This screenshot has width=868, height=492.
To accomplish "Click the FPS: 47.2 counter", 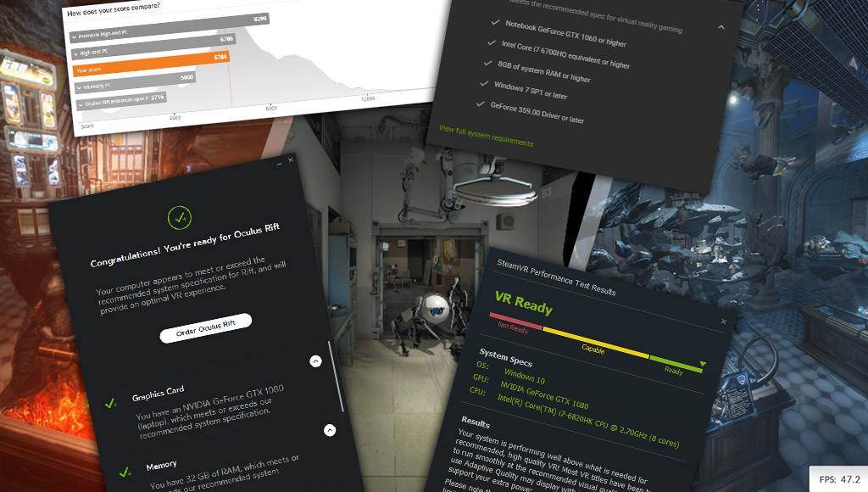I will 840,479.
